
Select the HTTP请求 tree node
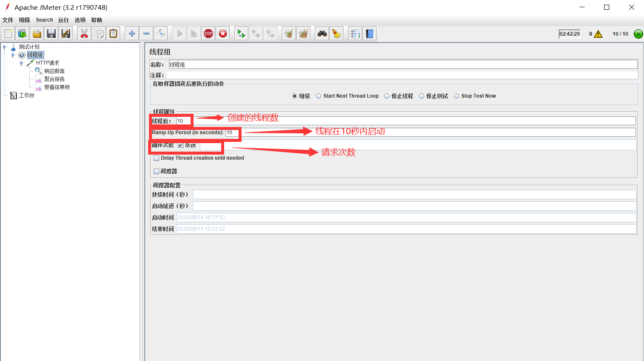(48, 63)
